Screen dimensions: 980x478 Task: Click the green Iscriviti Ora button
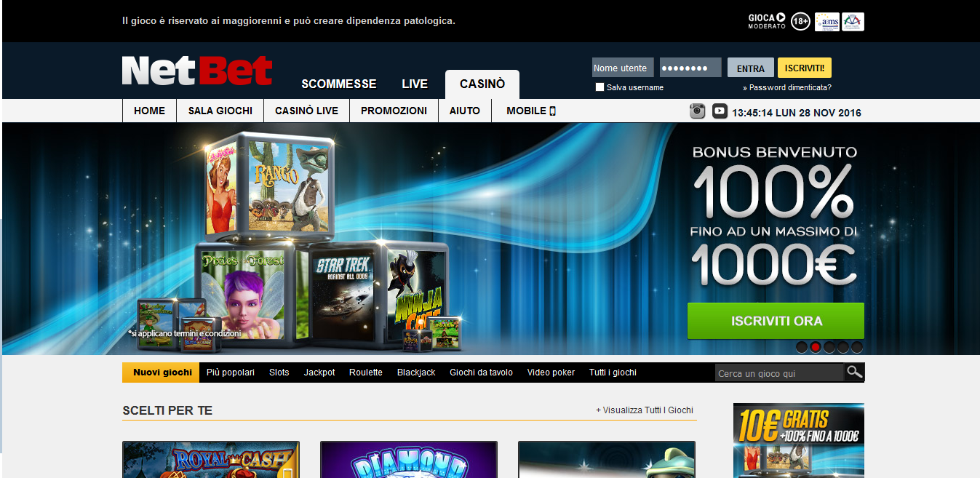pos(776,321)
